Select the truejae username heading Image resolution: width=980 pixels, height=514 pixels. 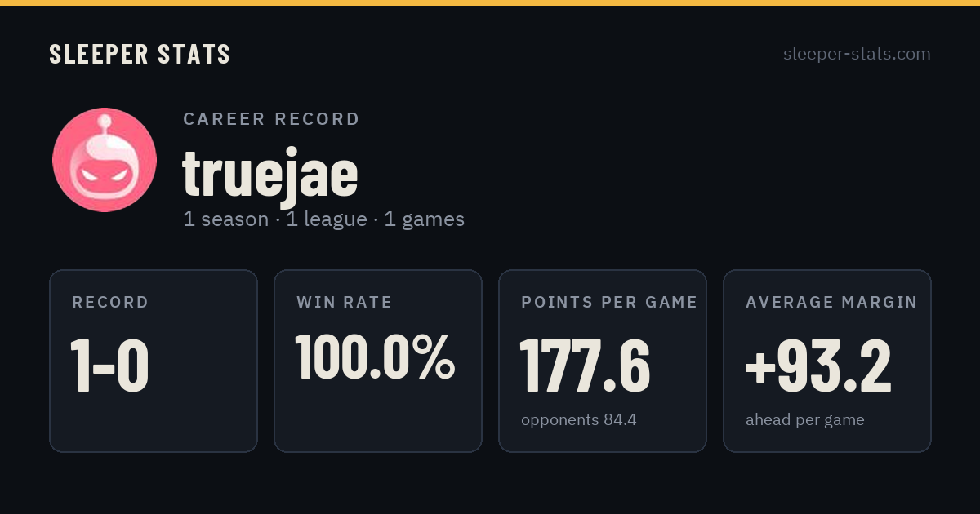(x=270, y=173)
